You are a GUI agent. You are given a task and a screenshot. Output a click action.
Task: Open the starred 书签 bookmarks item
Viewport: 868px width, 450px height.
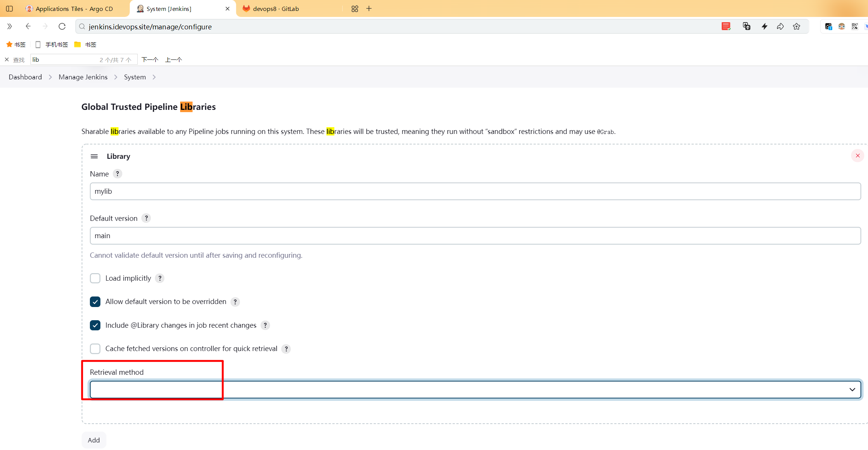[x=16, y=44]
